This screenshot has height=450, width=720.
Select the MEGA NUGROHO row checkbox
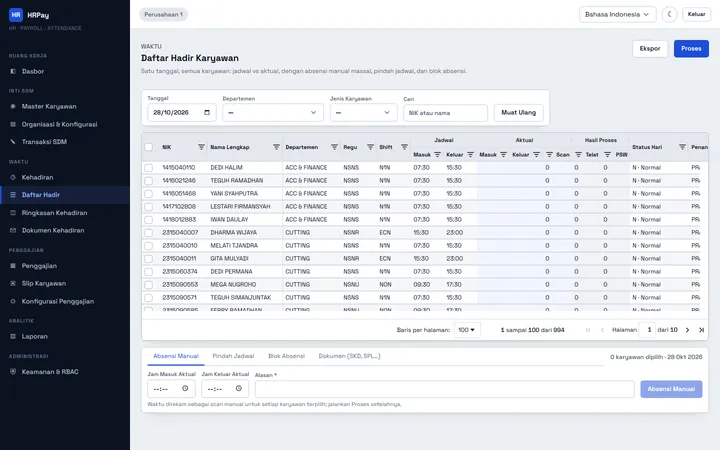148,285
